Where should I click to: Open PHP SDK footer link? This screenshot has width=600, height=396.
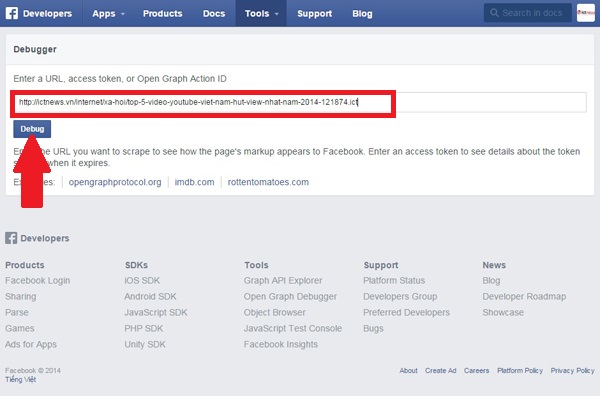tap(143, 328)
